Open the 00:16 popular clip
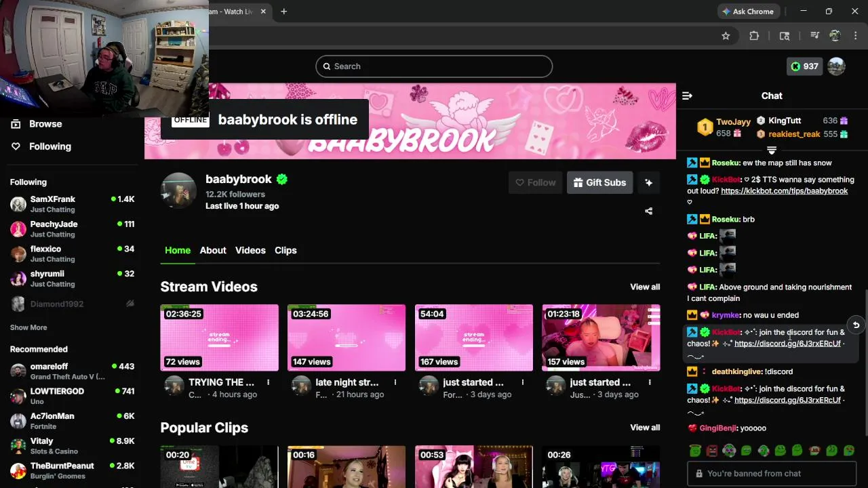Image resolution: width=868 pixels, height=488 pixels. tap(347, 467)
